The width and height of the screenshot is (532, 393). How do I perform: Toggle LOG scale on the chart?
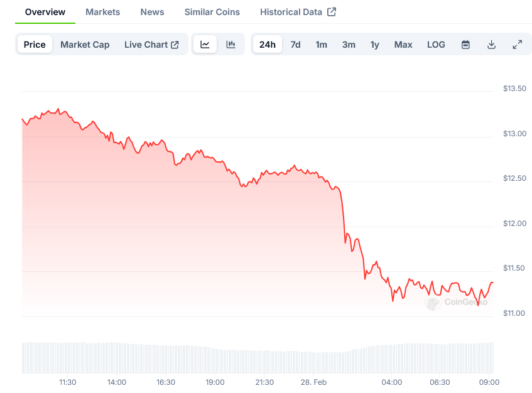pyautogui.click(x=436, y=45)
